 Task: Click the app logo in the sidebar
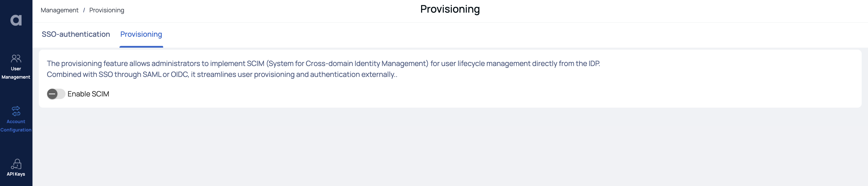16,20
